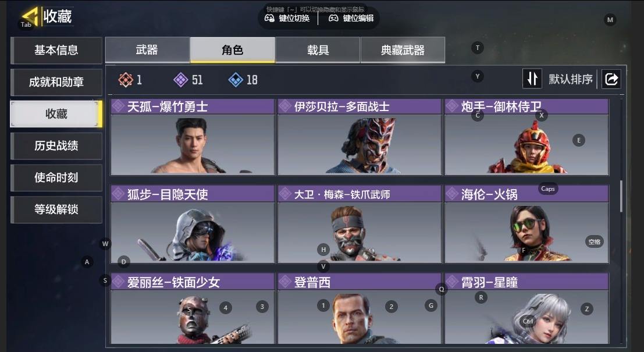644x352 pixels.
Task: Open the 登普西 character card
Action: [x=360, y=308]
